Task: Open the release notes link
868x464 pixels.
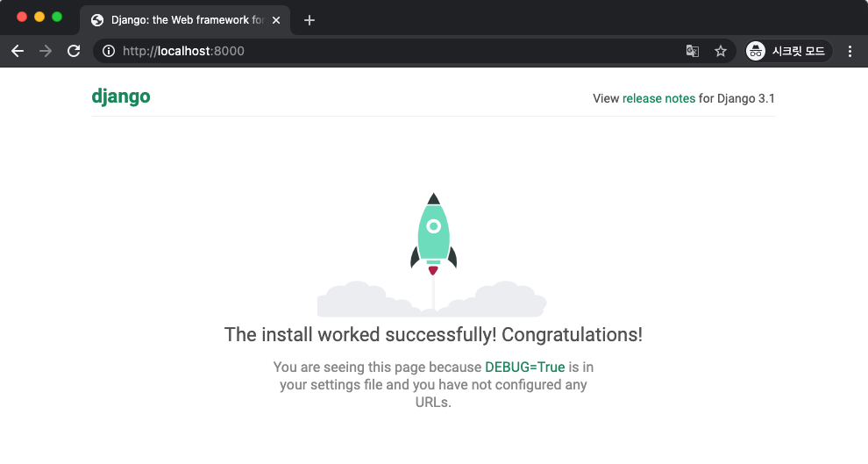Action: coord(658,98)
